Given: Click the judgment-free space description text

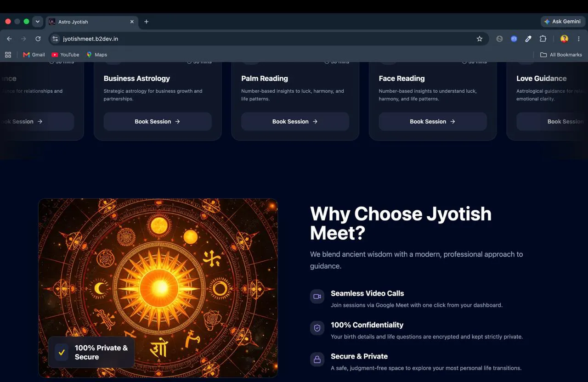Looking at the screenshot, I should click(x=426, y=368).
